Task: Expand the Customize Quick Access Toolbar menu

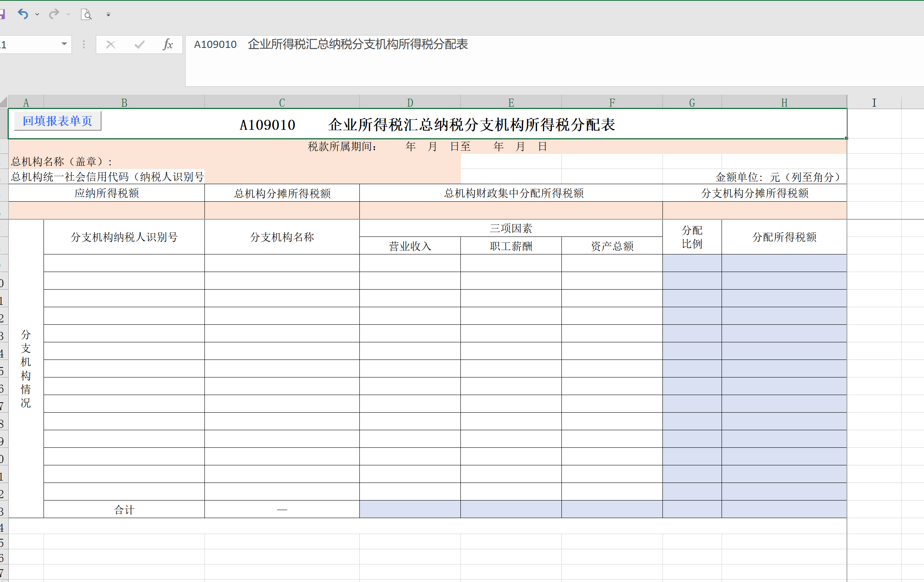Action: tap(108, 15)
